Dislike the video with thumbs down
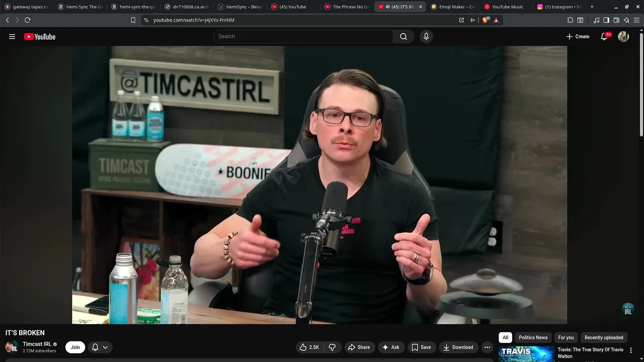 (332, 347)
